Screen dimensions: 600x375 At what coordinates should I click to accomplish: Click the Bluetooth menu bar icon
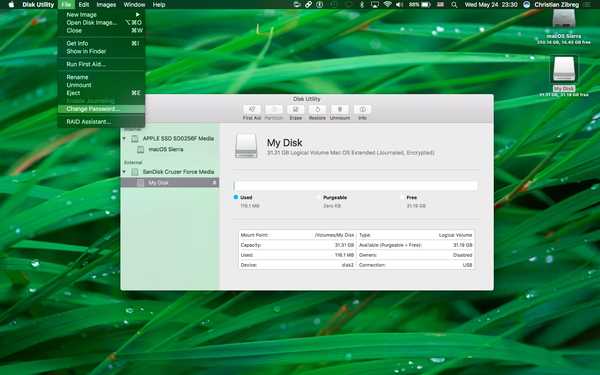point(362,5)
